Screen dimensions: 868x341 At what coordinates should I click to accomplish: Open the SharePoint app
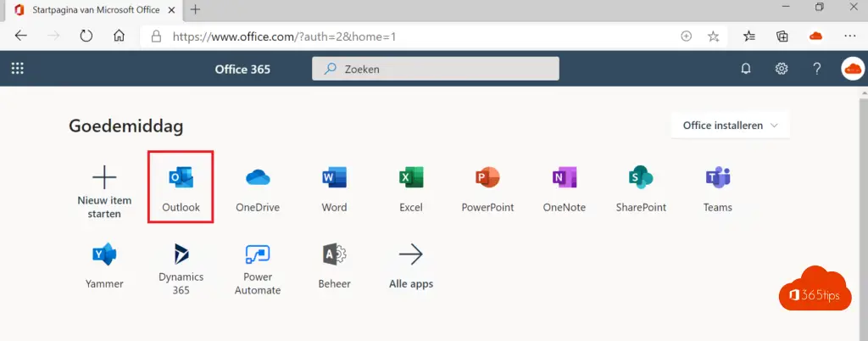(x=641, y=186)
